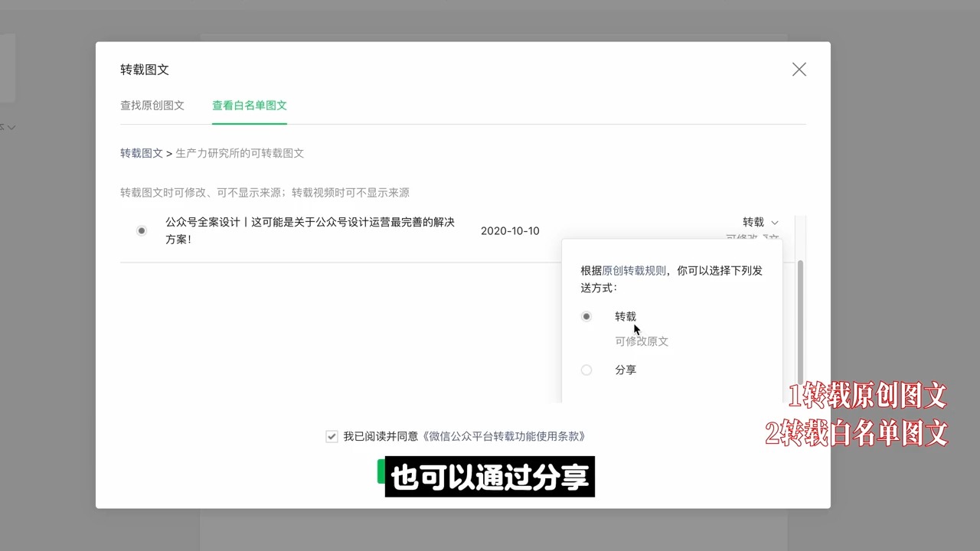
Task: Go back via 转载图文 breadcrumb link
Action: 142,153
